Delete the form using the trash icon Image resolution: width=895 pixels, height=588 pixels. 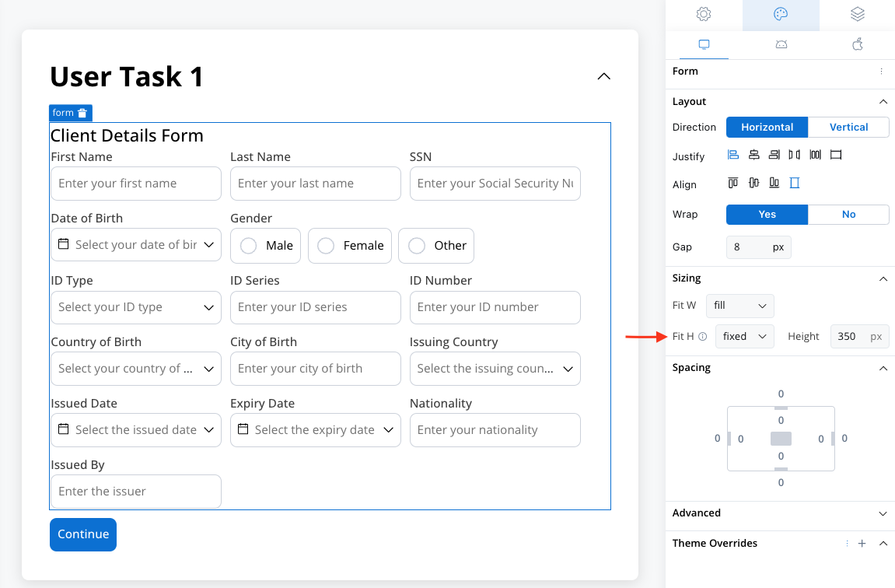82,113
